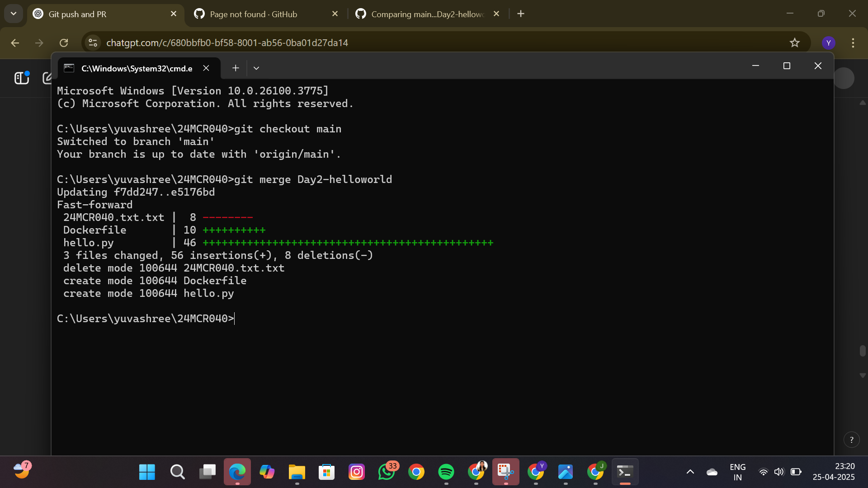Open new terminal tab with plus button

point(236,68)
